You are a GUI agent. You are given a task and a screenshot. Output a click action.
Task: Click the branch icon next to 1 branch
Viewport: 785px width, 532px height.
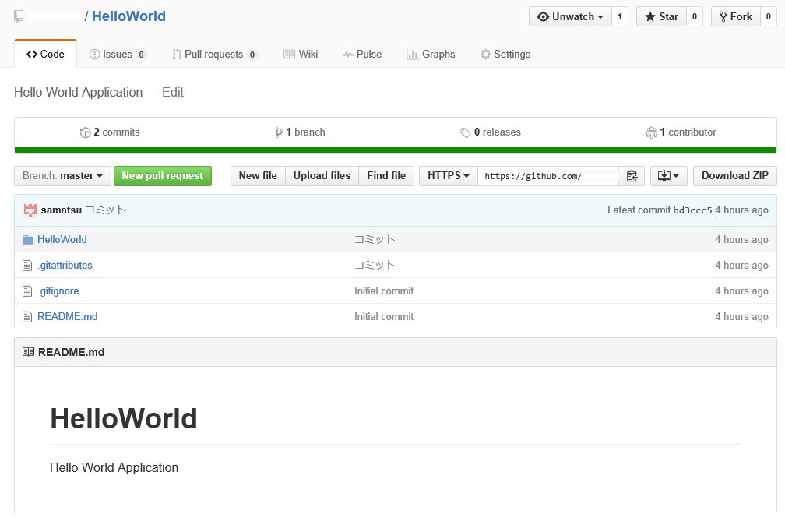(x=279, y=132)
